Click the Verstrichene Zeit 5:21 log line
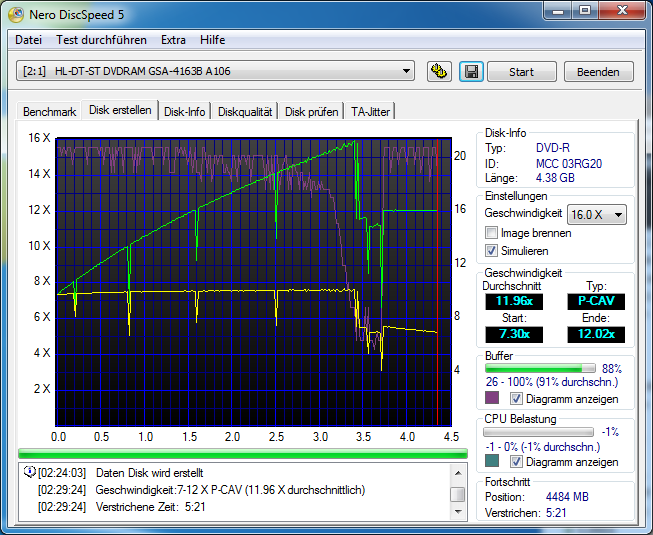Screen dimensions: 653x535 [x=150, y=507]
